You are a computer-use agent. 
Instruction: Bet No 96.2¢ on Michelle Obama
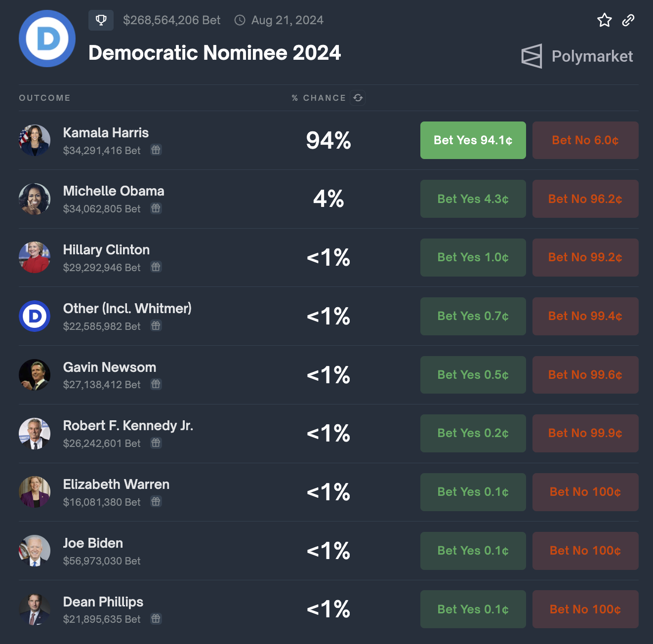pyautogui.click(x=585, y=199)
